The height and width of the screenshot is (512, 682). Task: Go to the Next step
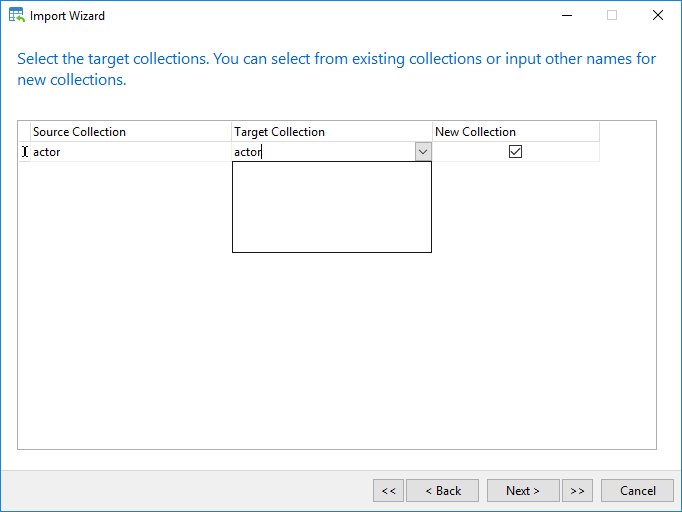[523, 491]
